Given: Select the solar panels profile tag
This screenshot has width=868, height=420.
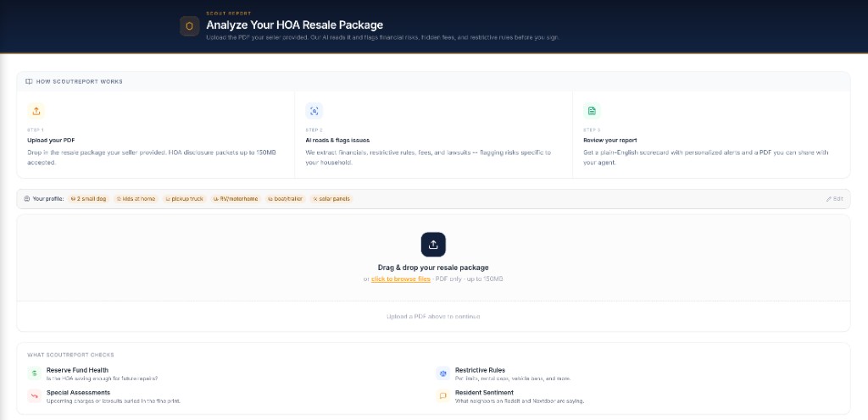Looking at the screenshot, I should click(331, 199).
